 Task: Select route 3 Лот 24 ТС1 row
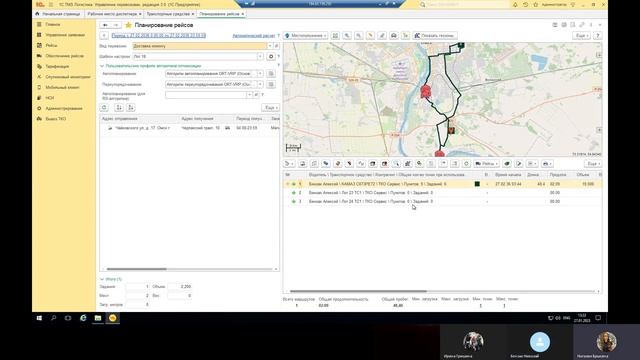[443, 201]
